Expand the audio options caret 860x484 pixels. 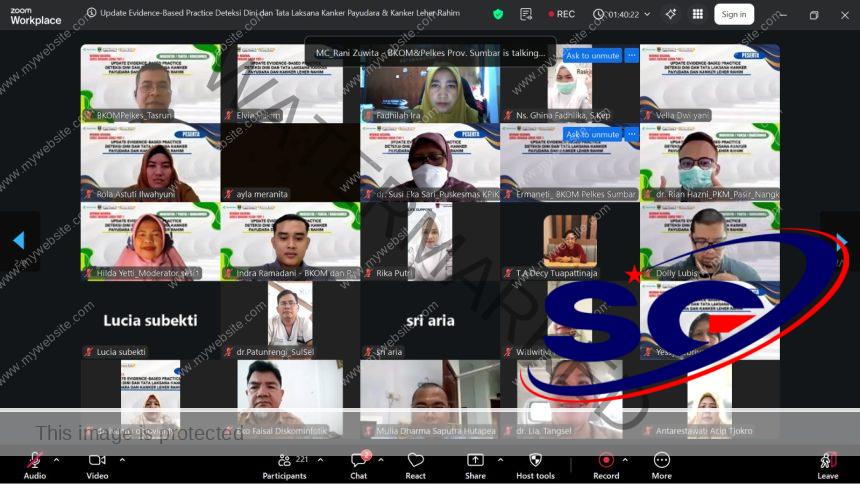click(56, 460)
